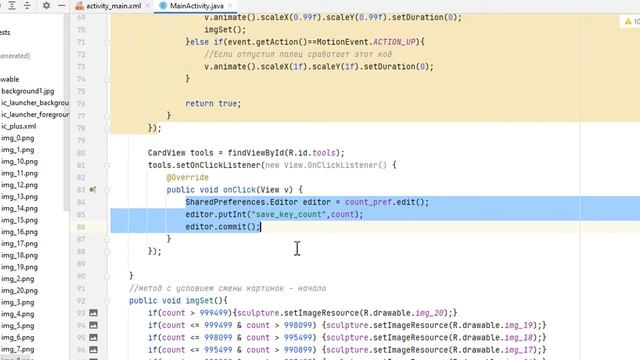The image size is (640, 360).
Task: Select ic_launcher_background file in tree
Action: pos(35,103)
